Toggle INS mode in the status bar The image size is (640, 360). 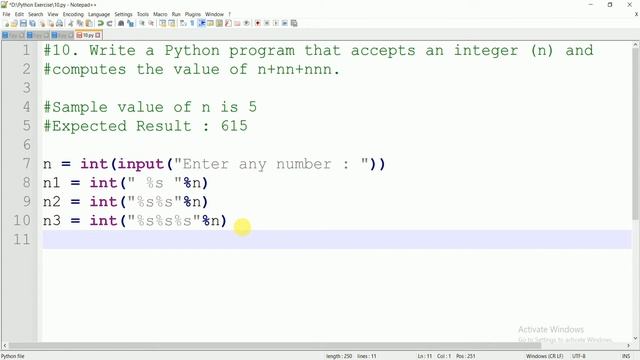click(625, 356)
